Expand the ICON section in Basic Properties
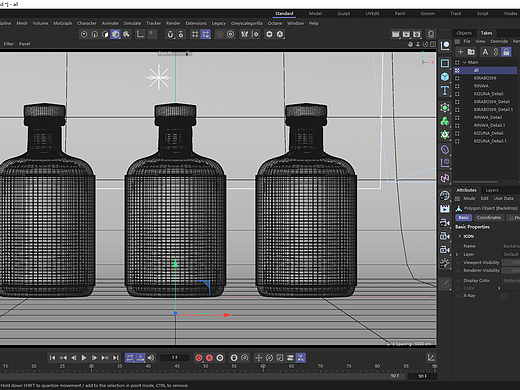 coord(460,236)
